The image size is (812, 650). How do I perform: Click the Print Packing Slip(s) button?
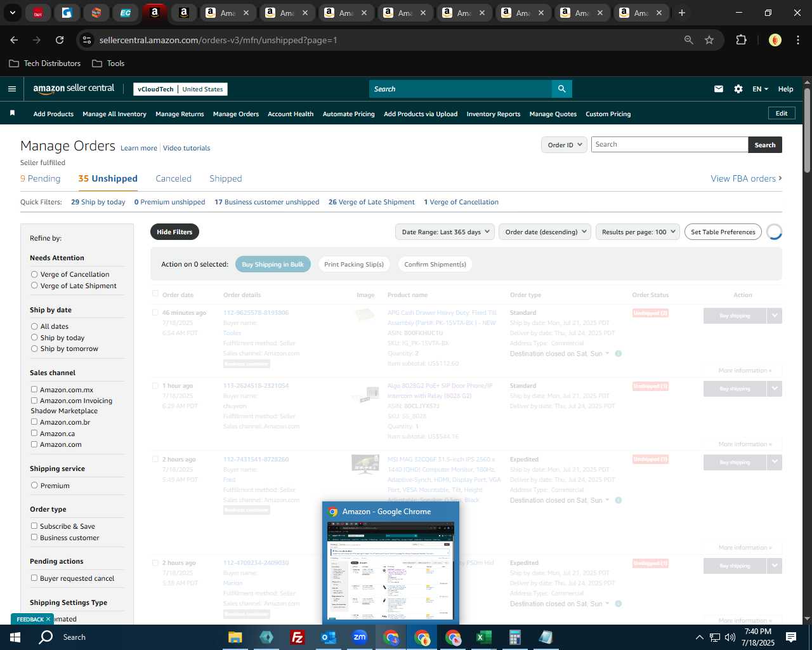coord(354,264)
